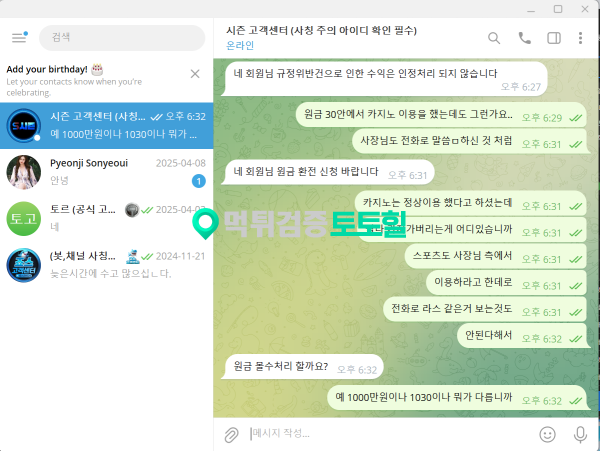Click the green 토고 avatar circle
600x451 pixels.
pyautogui.click(x=24, y=218)
